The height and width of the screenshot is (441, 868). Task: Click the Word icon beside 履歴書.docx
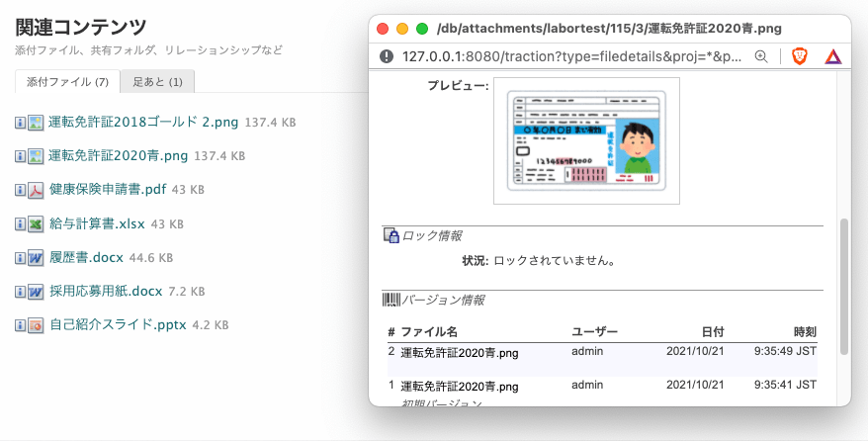(x=35, y=258)
